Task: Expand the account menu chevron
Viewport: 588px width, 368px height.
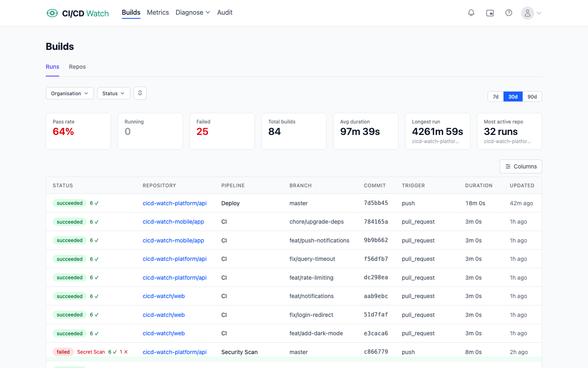Action: [x=539, y=13]
